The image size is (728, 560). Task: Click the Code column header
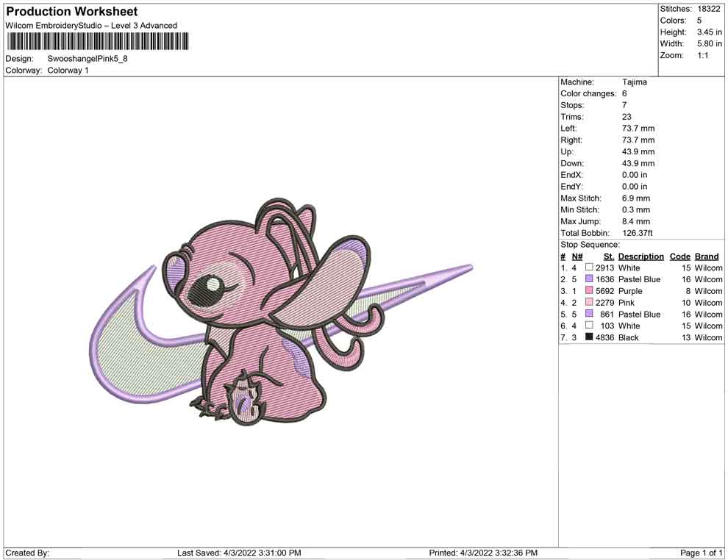[x=679, y=256]
